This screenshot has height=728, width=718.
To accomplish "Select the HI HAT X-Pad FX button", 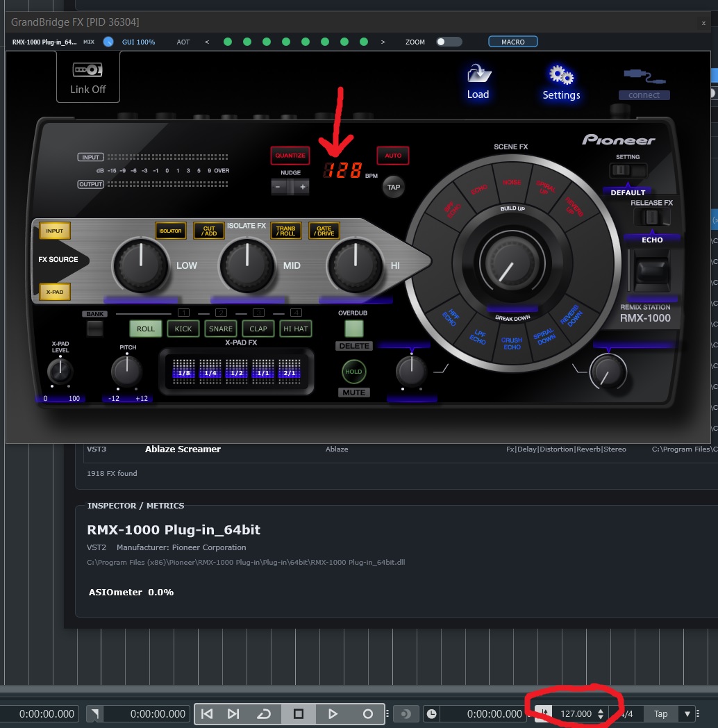I will (x=296, y=329).
